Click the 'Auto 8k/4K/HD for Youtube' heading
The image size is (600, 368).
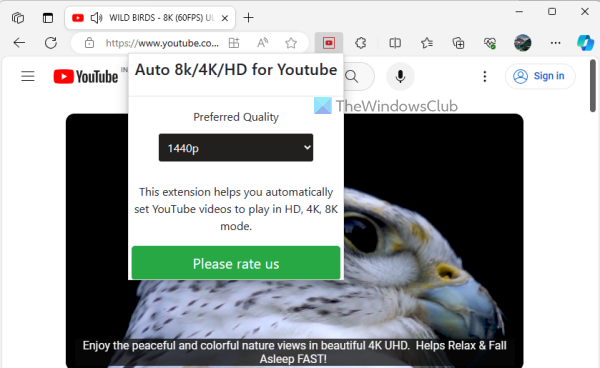[x=236, y=70]
